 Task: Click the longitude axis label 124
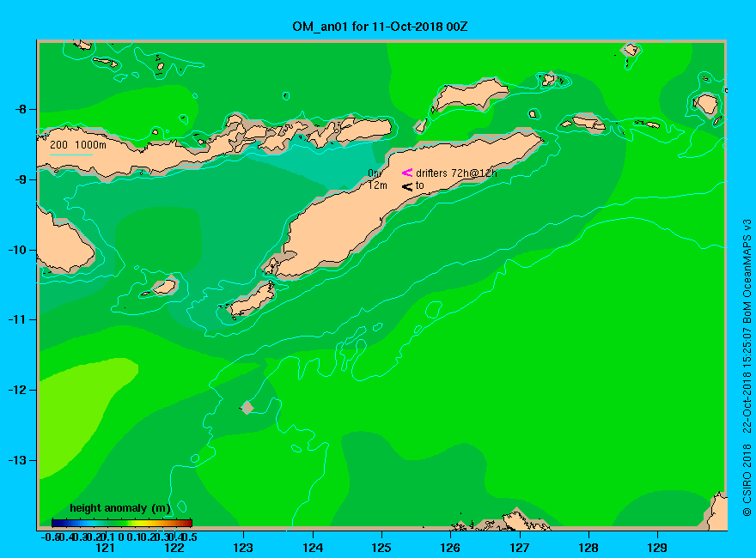pyautogui.click(x=313, y=548)
